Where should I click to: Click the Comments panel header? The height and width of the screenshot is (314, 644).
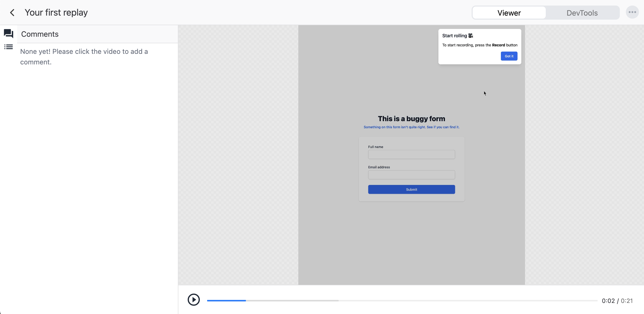[40, 34]
